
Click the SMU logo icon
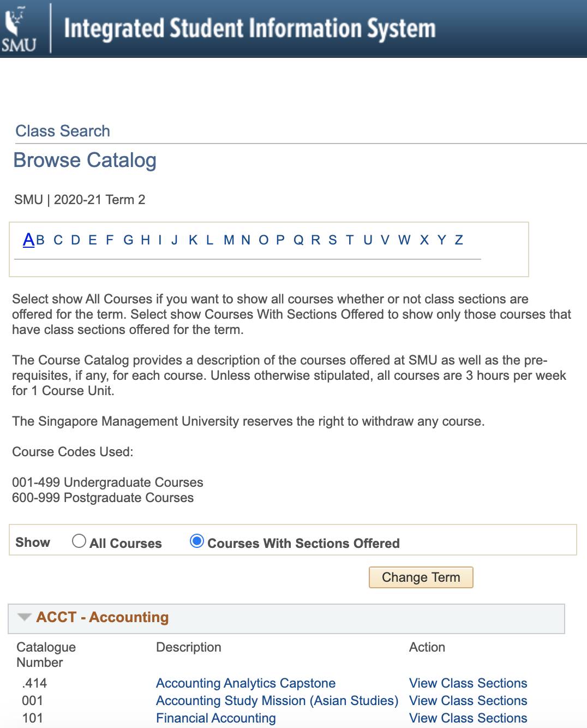pyautogui.click(x=20, y=29)
